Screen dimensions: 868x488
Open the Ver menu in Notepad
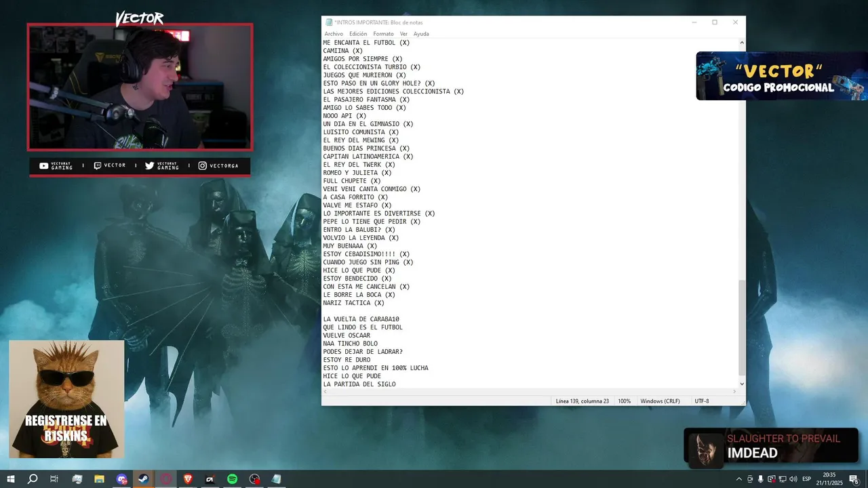pyautogui.click(x=403, y=34)
